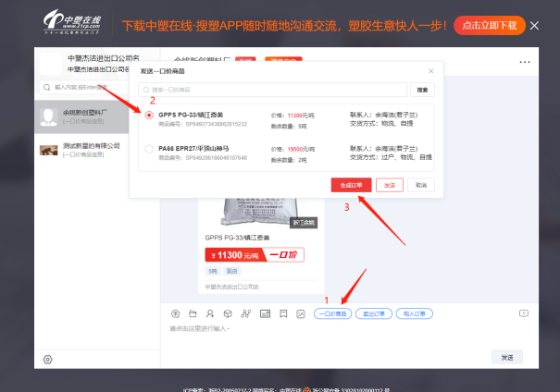Image resolution: width=560 pixels, height=392 pixels.
Task: Click the outlined 发送 button in the dialog
Action: click(390, 185)
